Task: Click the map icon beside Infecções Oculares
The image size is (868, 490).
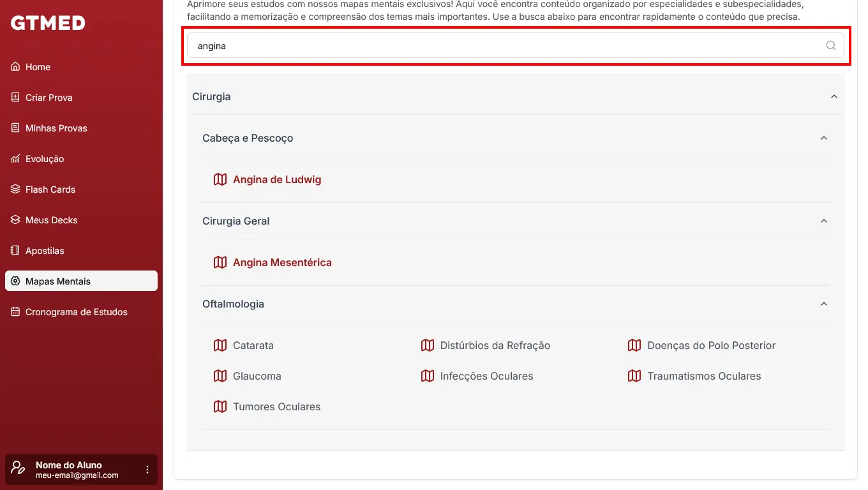Action: (428, 376)
